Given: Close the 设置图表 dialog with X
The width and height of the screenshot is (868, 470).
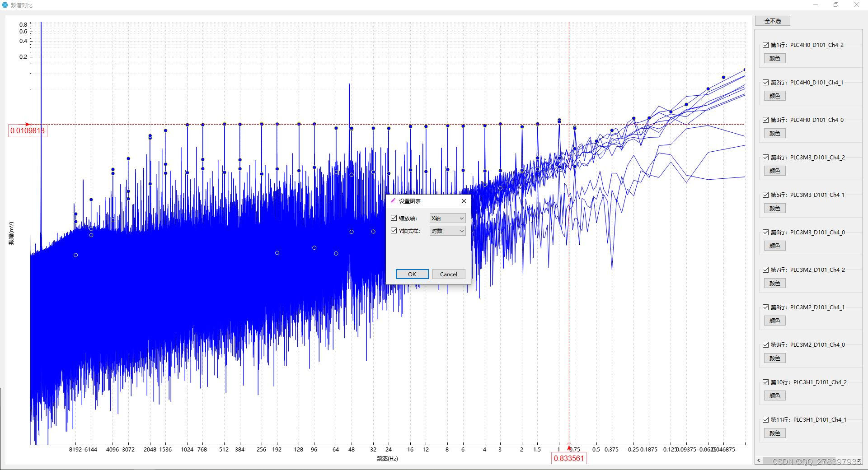Looking at the screenshot, I should (464, 201).
